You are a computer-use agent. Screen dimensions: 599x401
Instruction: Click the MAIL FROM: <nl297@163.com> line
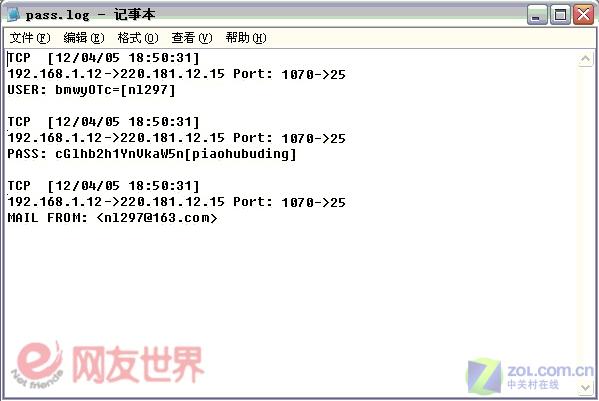112,218
